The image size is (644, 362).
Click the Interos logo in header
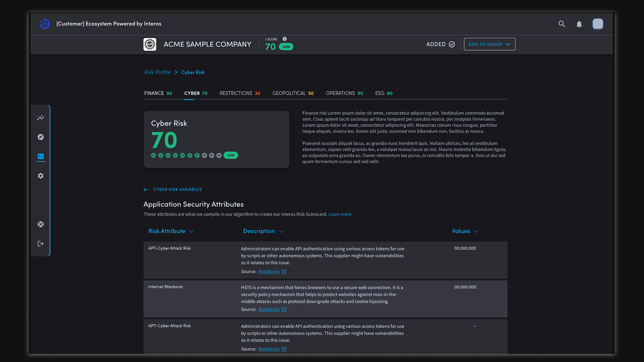click(45, 24)
